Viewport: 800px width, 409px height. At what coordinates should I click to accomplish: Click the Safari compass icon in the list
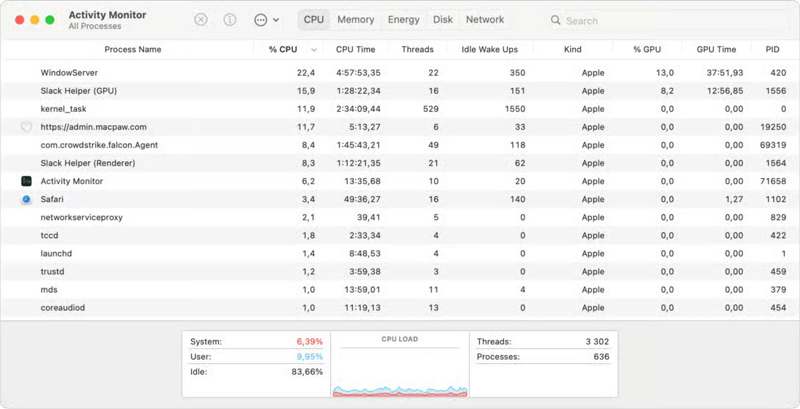(x=27, y=199)
